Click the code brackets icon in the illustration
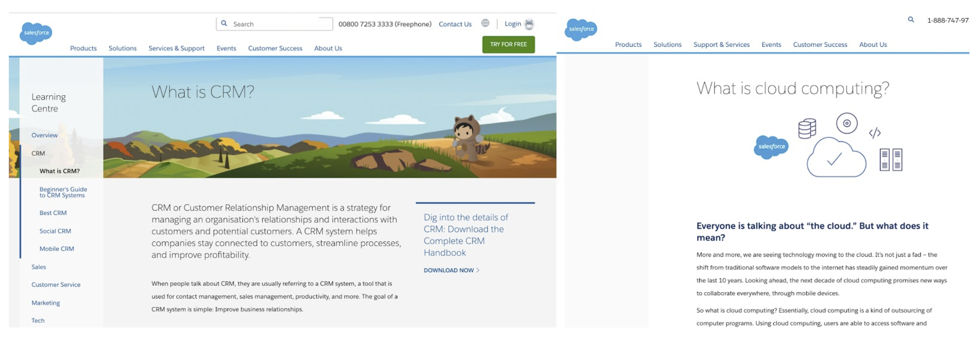 (875, 133)
